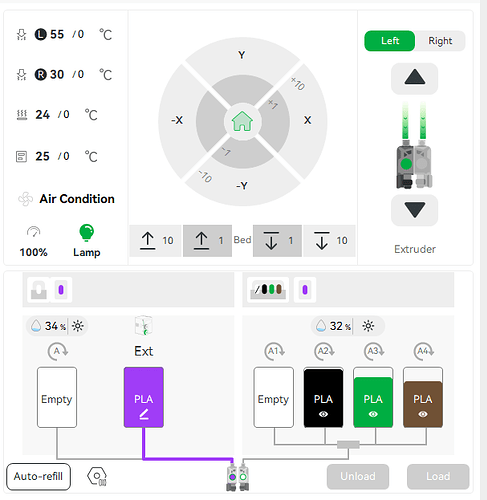Screen dimensions: 487x500
Task: Click the 100% print speed gauge icon
Action: coord(33,232)
